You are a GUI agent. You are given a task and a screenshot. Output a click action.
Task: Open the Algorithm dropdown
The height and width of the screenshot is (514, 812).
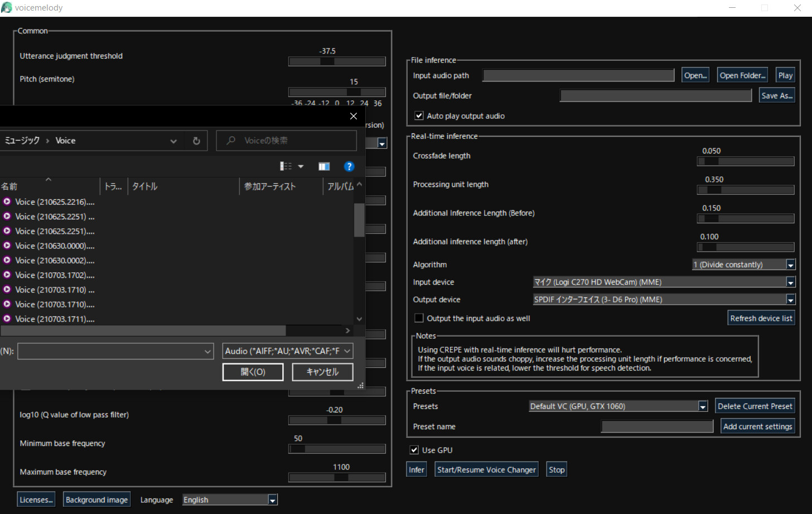click(790, 264)
